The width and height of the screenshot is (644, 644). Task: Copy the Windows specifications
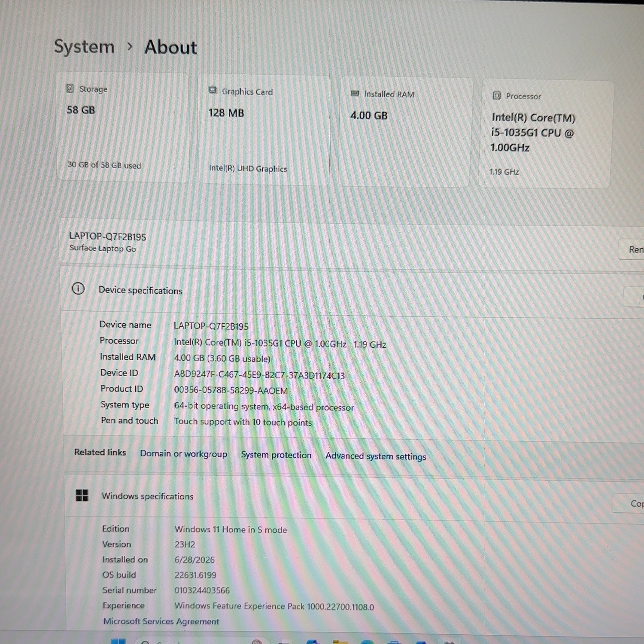click(x=629, y=503)
